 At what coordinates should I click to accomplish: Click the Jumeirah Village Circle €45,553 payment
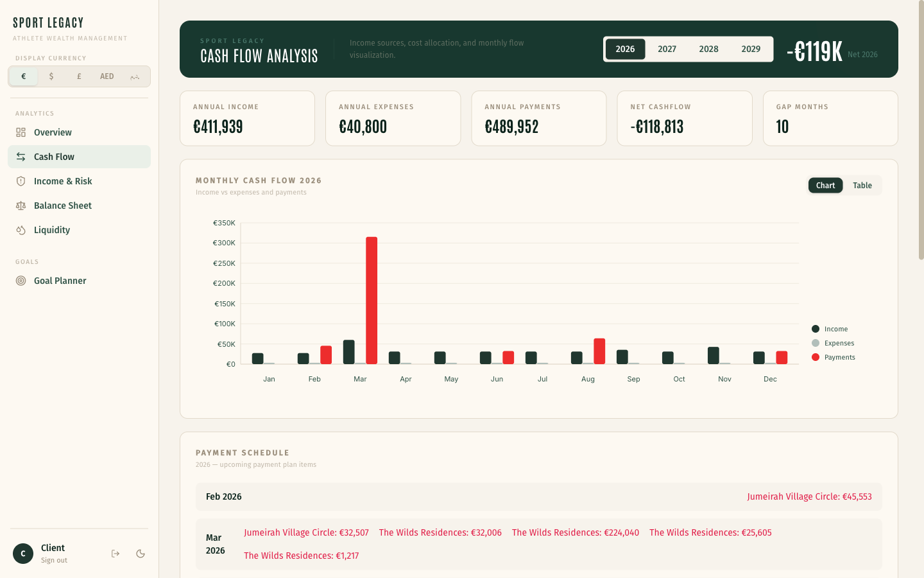click(x=810, y=496)
